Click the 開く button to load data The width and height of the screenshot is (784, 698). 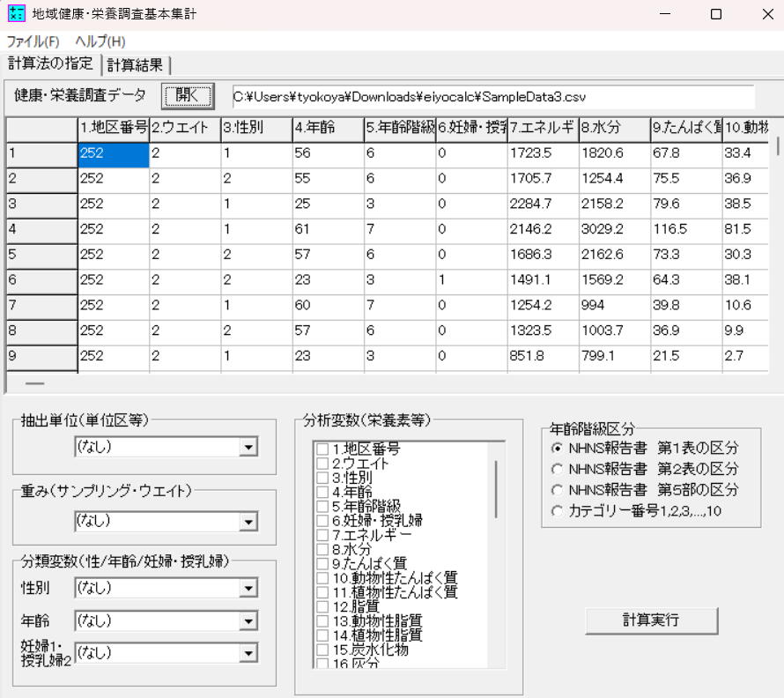point(187,96)
